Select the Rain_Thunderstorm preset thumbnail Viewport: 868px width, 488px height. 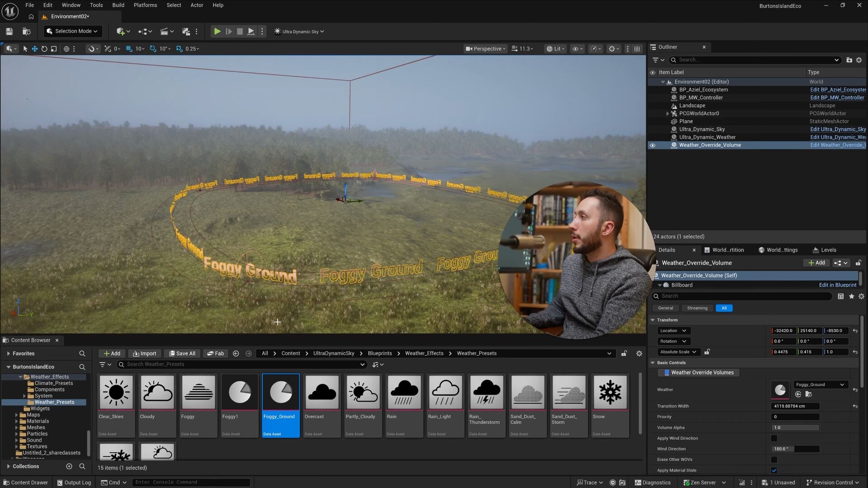coord(486,405)
